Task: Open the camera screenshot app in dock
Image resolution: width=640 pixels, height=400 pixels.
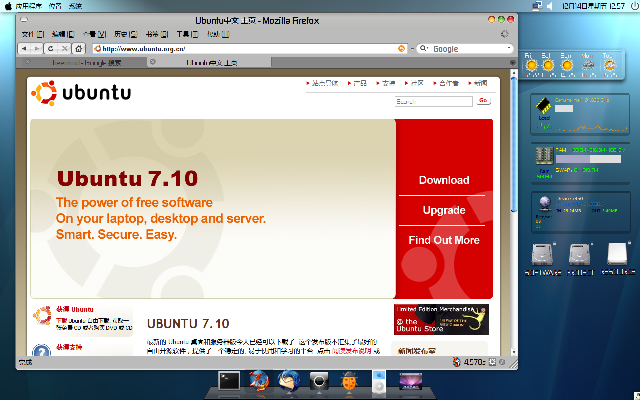Action: pyautogui.click(x=319, y=382)
